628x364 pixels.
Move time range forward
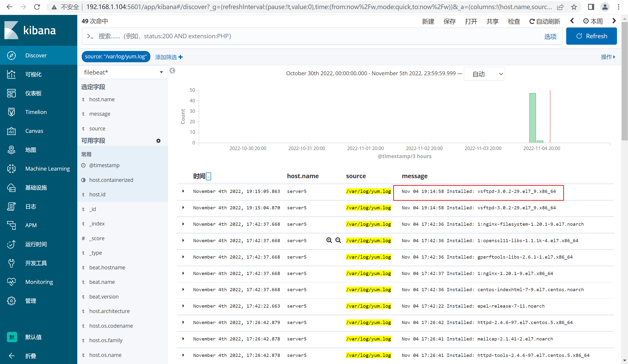click(614, 21)
